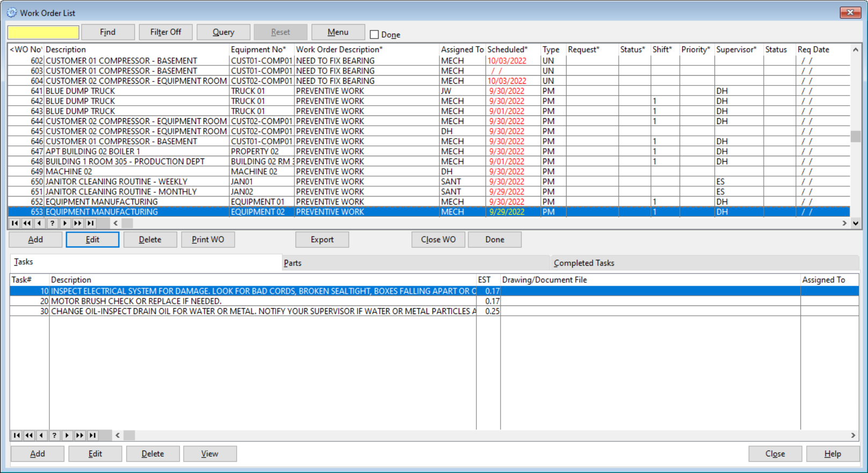
Task: Go to next record in tasks grid
Action: point(67,435)
